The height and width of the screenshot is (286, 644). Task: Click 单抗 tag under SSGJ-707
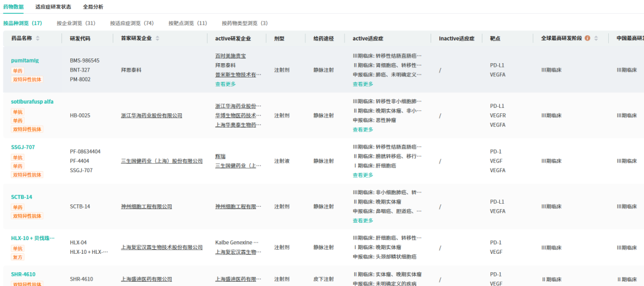(x=18, y=157)
